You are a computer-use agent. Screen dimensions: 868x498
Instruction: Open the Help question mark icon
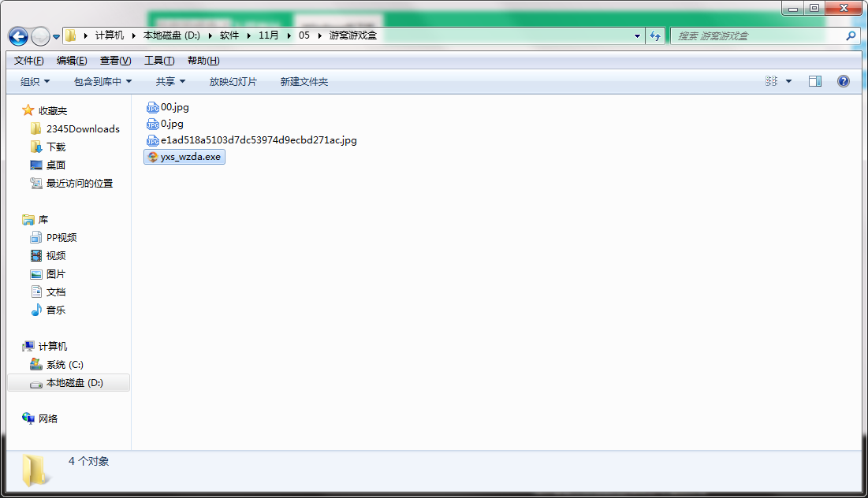[x=843, y=81]
